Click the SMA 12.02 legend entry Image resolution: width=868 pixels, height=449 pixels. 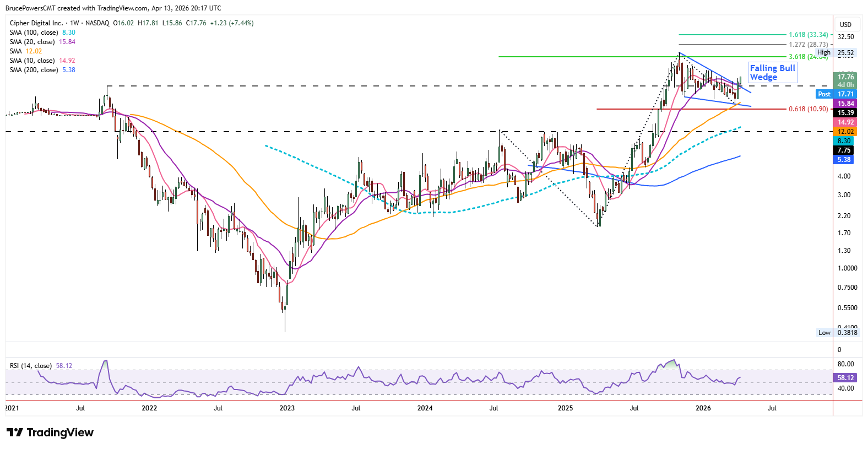click(x=26, y=51)
